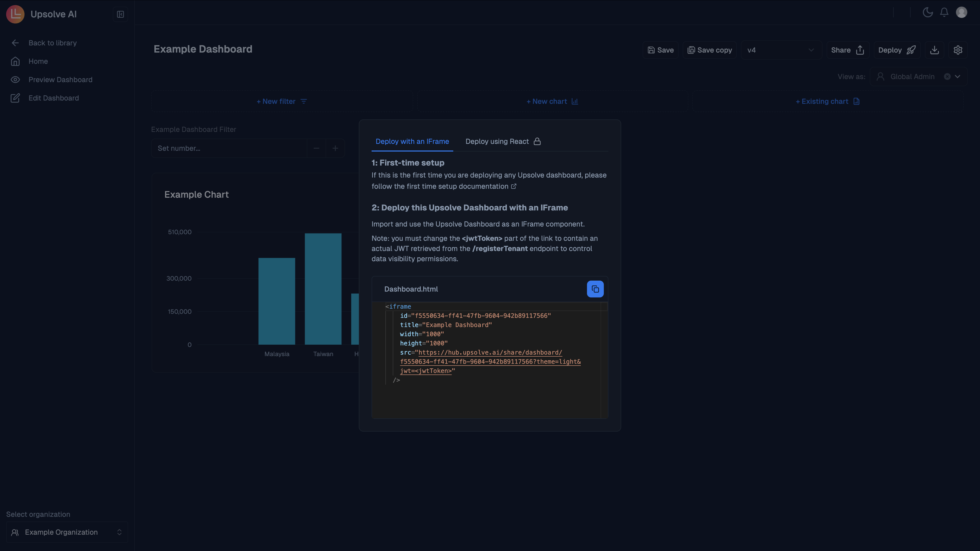Click the download icon in toolbar
The image size is (980, 551).
click(934, 50)
